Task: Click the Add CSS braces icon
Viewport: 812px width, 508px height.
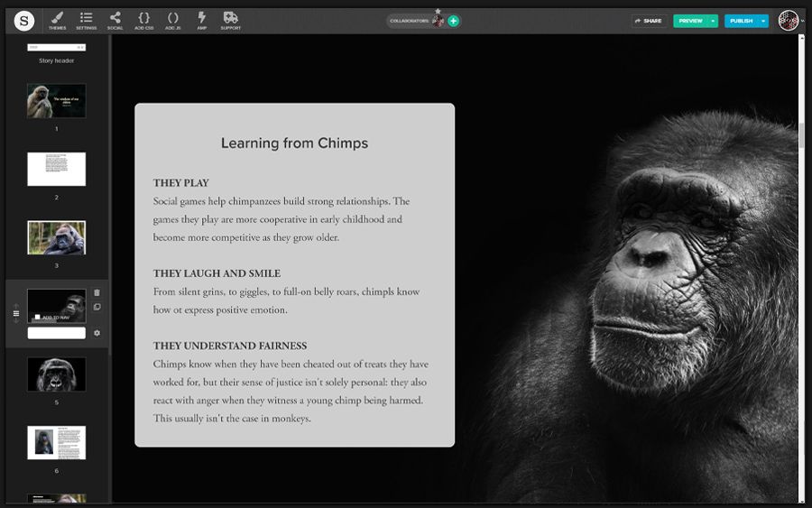Action: coord(143,20)
